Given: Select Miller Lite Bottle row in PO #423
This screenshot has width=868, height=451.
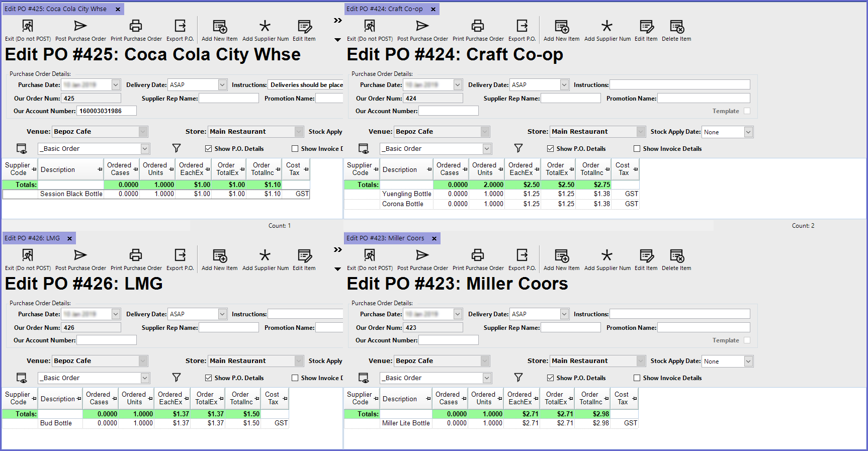Looking at the screenshot, I should click(x=491, y=423).
